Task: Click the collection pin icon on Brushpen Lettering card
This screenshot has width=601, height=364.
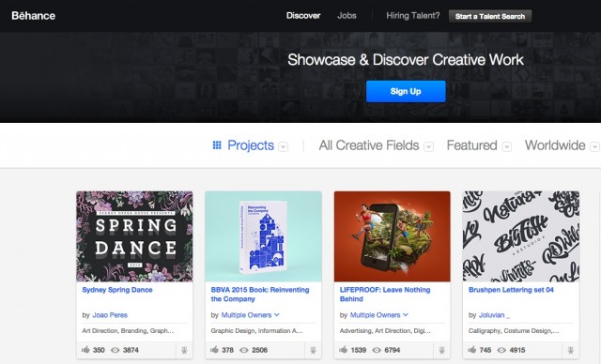Action: pyautogui.click(x=570, y=350)
